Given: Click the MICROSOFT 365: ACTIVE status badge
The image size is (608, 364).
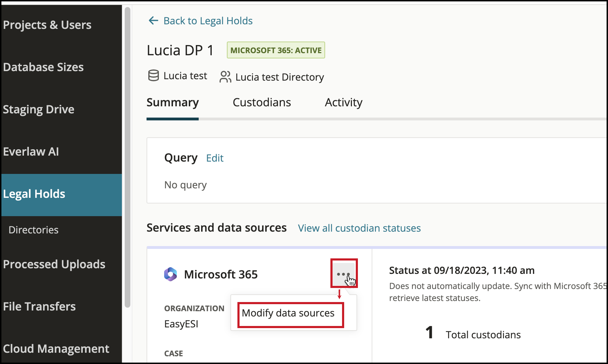Looking at the screenshot, I should coord(276,50).
